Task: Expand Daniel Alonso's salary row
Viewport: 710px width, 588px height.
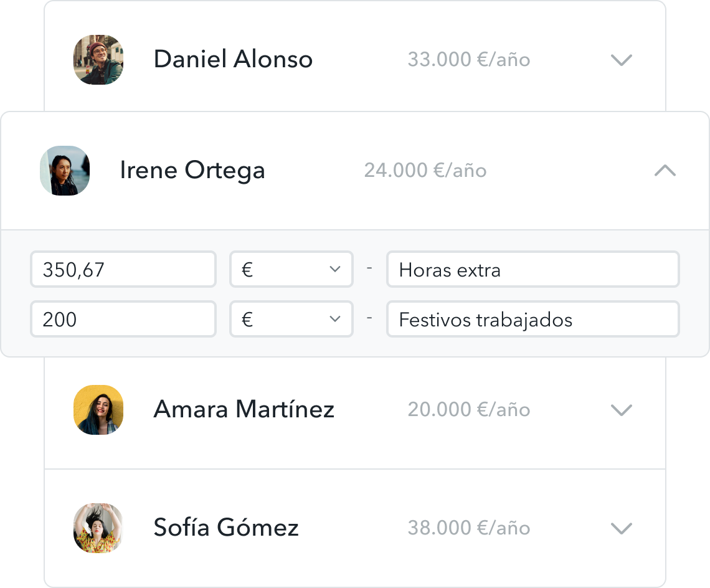Action: click(x=622, y=60)
